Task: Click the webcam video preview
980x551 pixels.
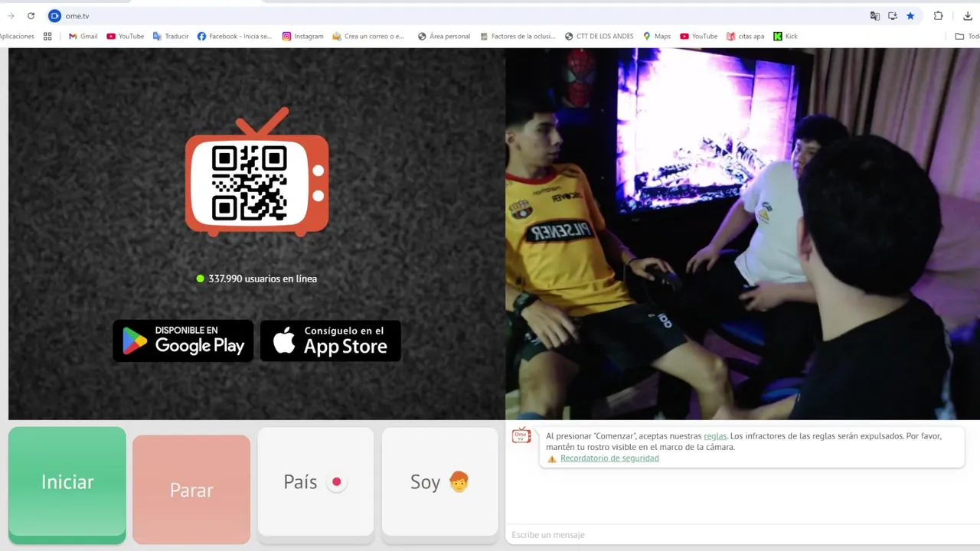Action: [743, 233]
